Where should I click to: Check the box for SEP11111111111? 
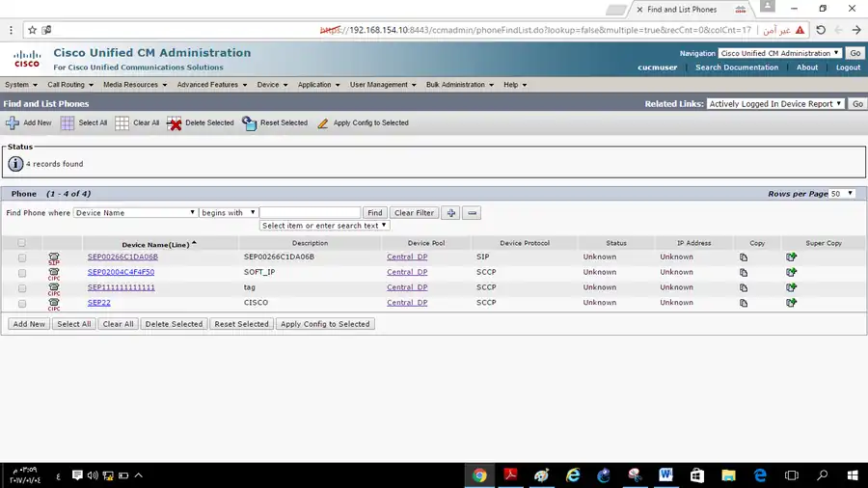[x=21, y=288]
